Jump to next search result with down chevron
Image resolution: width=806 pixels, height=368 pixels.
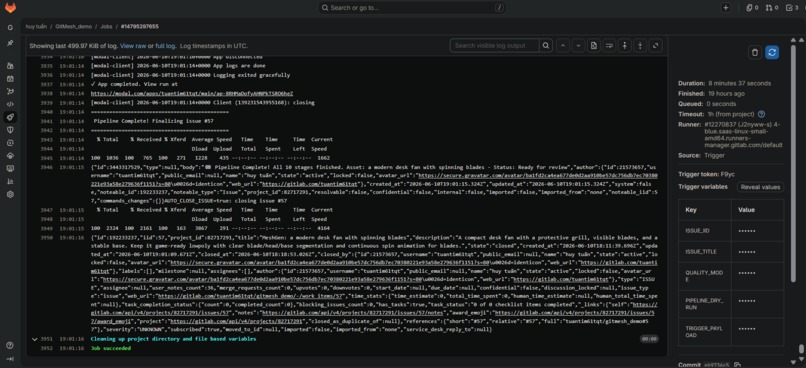coord(578,45)
